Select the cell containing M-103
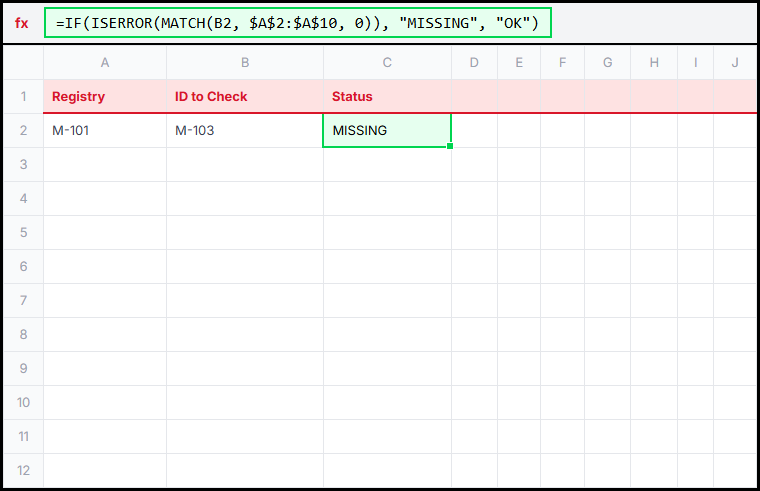Viewport: 760px width, 491px height. pyautogui.click(x=245, y=131)
